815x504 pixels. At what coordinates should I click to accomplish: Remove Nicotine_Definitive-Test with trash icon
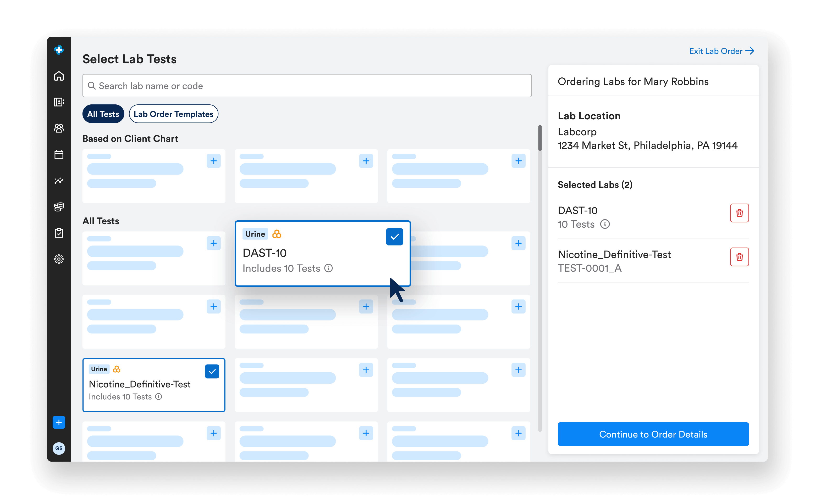739,257
